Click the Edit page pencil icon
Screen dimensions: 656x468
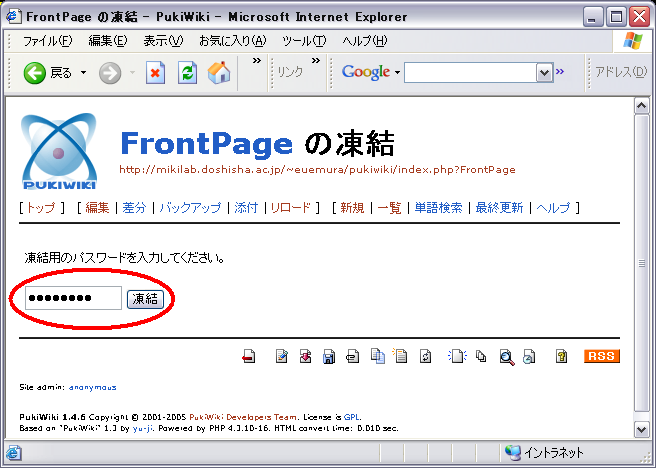(282, 356)
